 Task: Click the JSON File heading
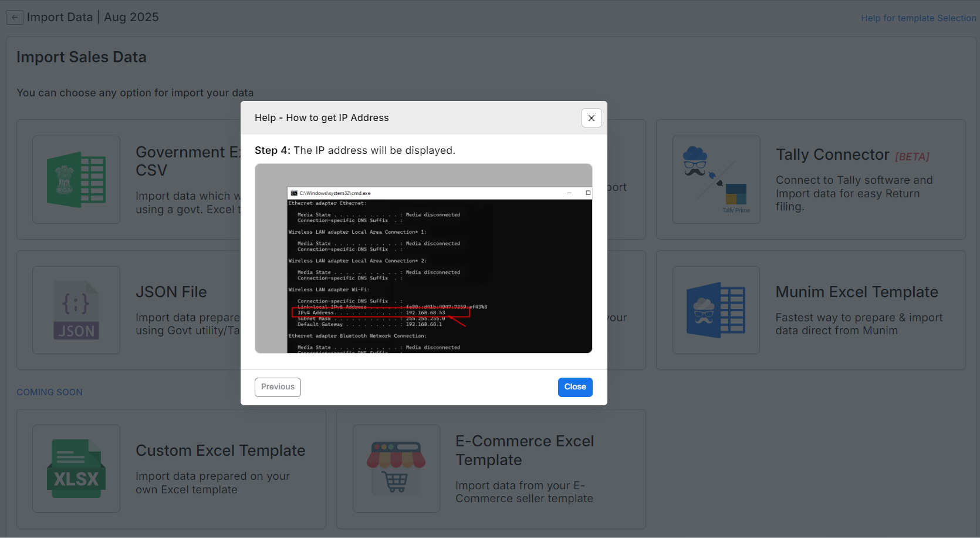[171, 292]
